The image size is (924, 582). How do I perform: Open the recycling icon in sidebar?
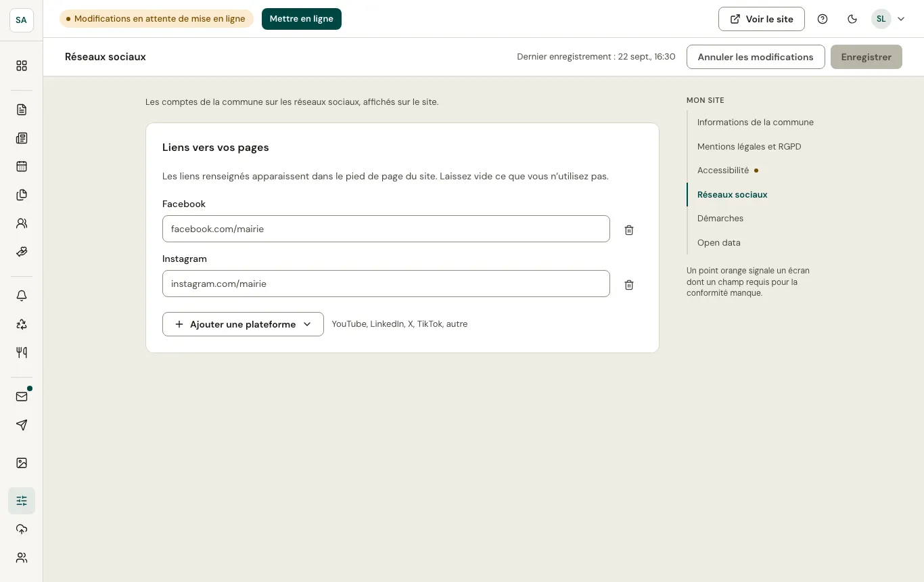(22, 324)
